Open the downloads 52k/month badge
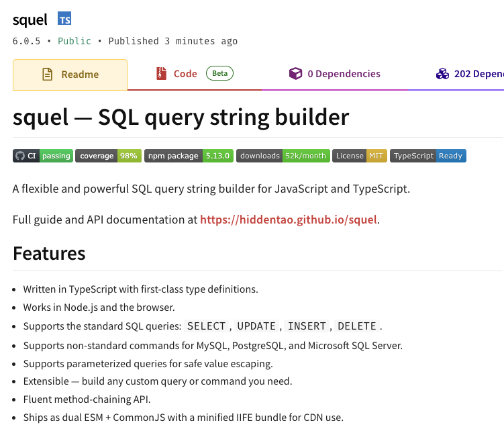Screen dimensions: 504x433 (x=283, y=156)
